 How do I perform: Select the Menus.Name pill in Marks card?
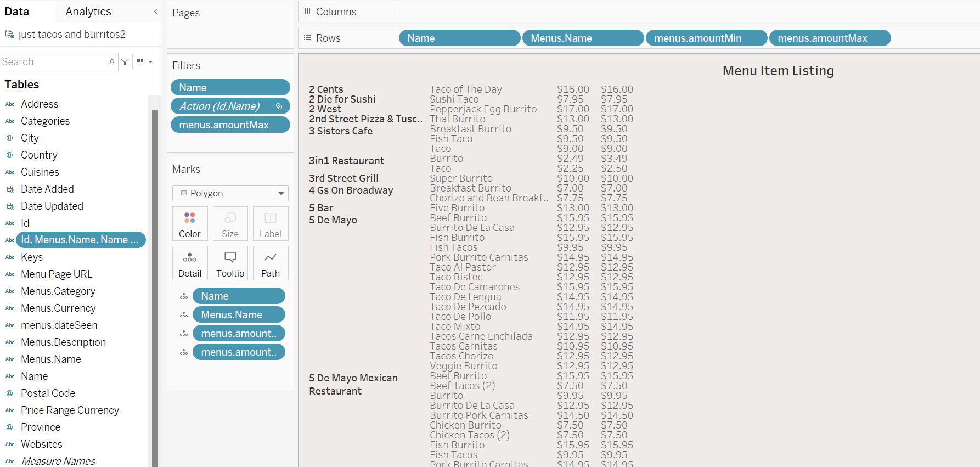point(239,314)
